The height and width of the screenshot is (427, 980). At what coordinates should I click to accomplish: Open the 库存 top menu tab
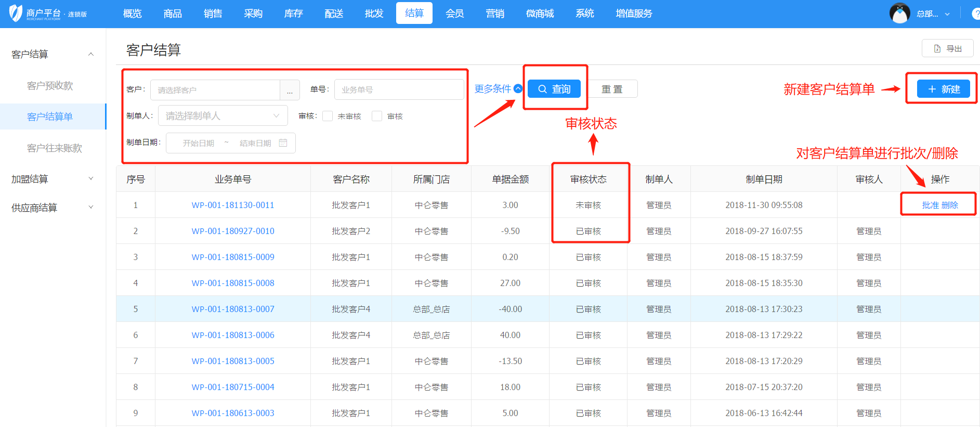pos(293,14)
